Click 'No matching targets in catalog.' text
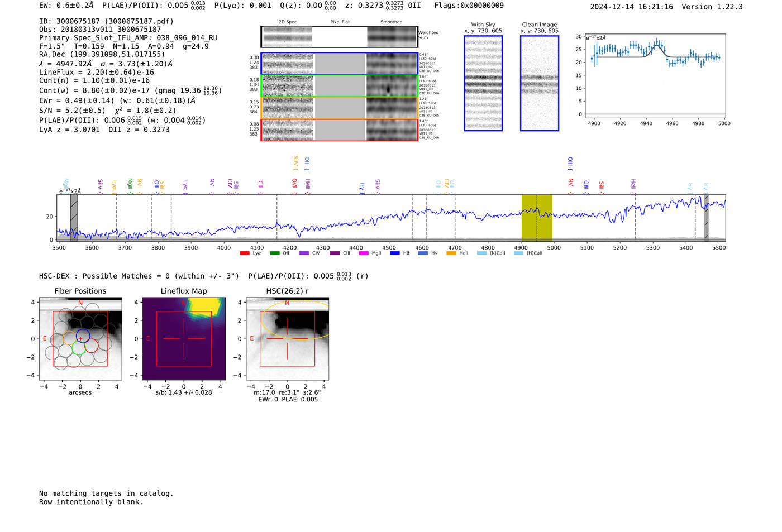 [106, 493]
